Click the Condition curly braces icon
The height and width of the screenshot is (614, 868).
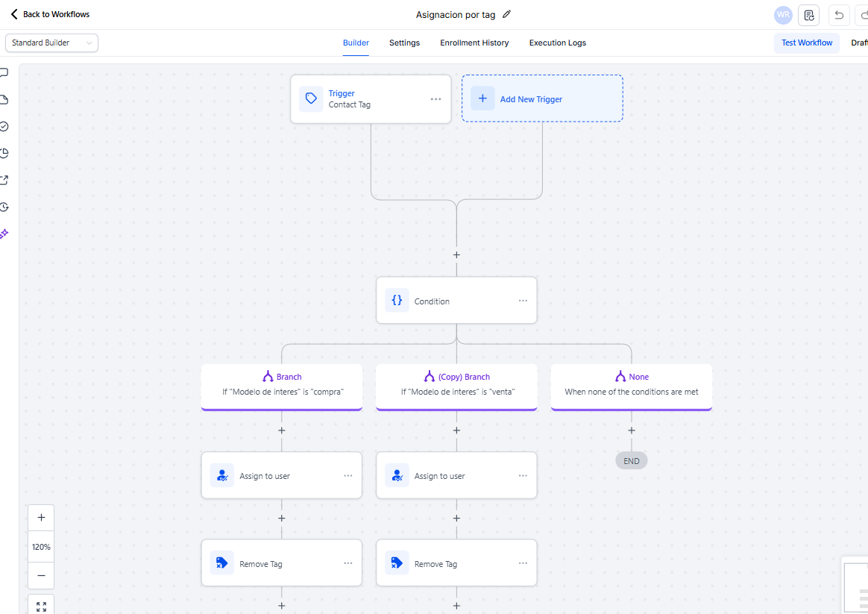coord(397,301)
